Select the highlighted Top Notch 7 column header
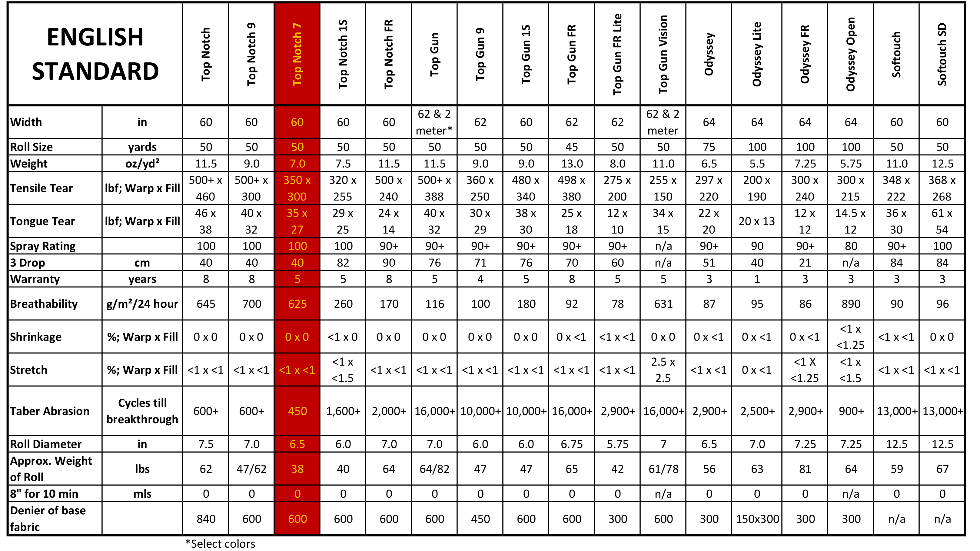 pyautogui.click(x=297, y=54)
